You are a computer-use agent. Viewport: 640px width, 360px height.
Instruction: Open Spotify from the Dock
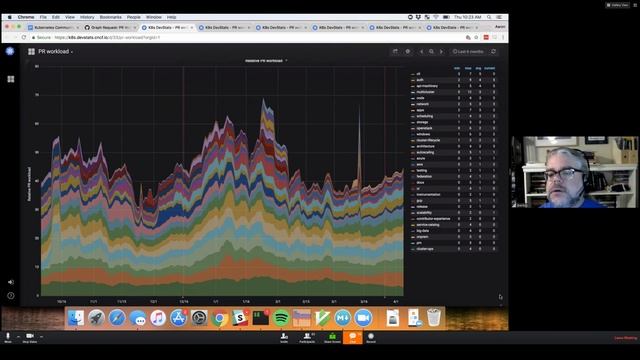(281, 318)
